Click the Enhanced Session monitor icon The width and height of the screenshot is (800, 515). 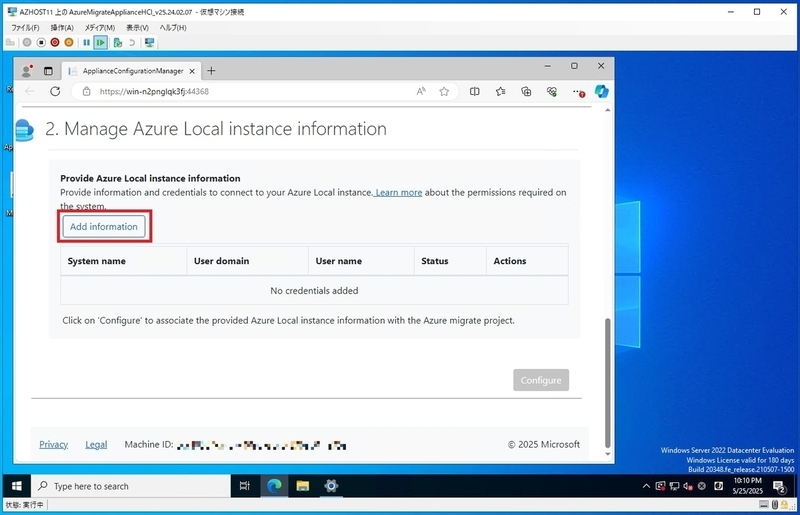point(149,42)
